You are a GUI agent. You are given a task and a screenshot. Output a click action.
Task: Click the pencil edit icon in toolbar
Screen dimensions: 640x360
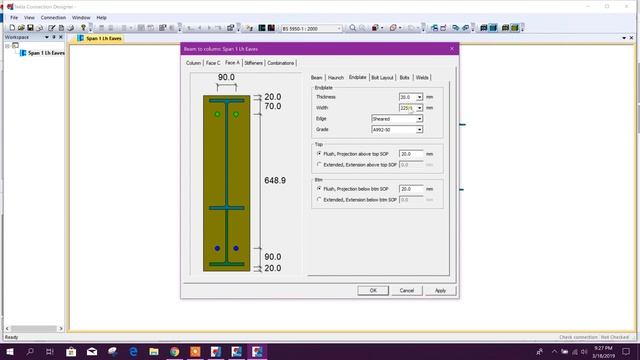51,28
